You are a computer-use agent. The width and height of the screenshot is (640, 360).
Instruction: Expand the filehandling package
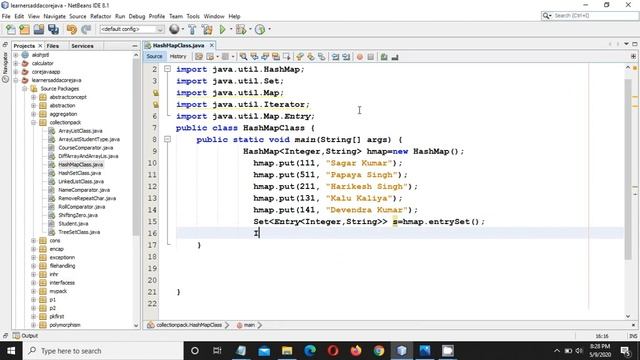pos(33,266)
